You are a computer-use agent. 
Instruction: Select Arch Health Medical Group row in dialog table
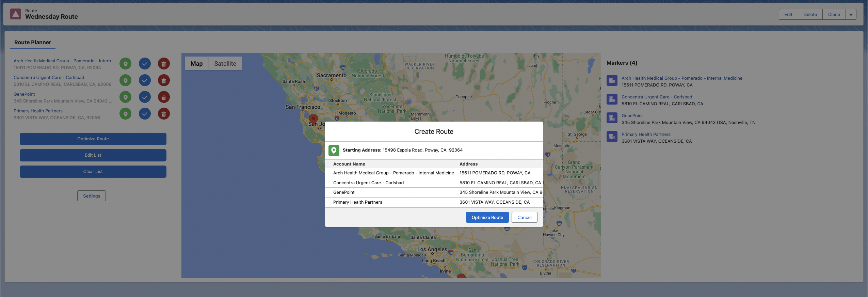(x=434, y=173)
